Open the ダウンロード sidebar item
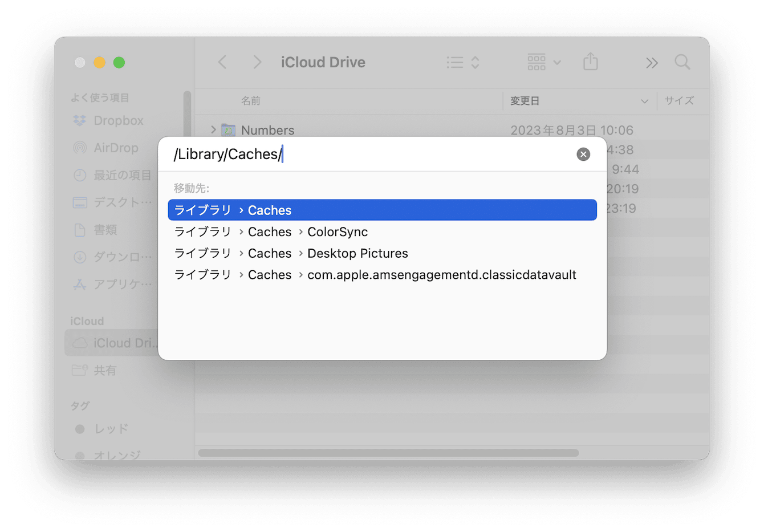764x532 pixels. click(112, 257)
